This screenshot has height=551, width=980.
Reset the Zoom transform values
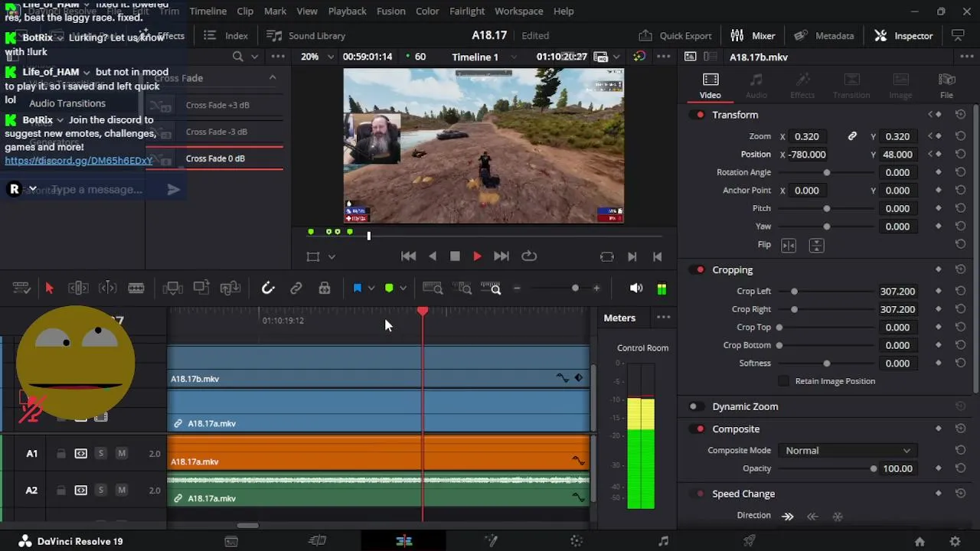point(960,136)
